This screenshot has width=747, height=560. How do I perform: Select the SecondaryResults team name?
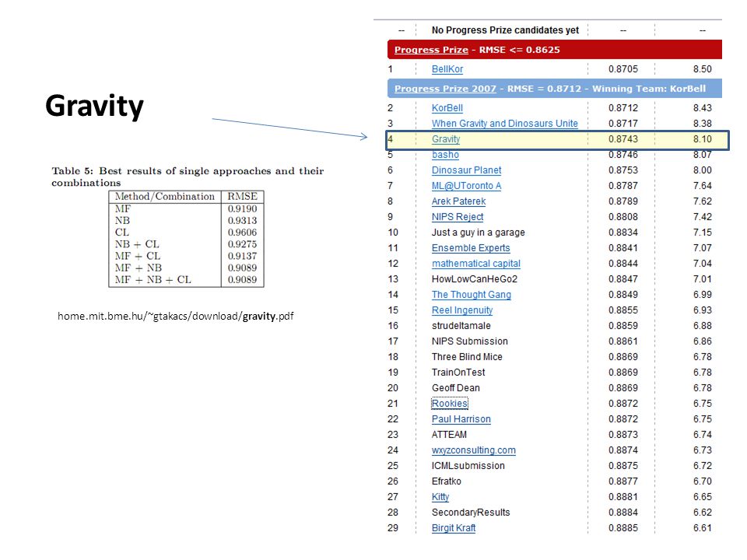(x=471, y=513)
